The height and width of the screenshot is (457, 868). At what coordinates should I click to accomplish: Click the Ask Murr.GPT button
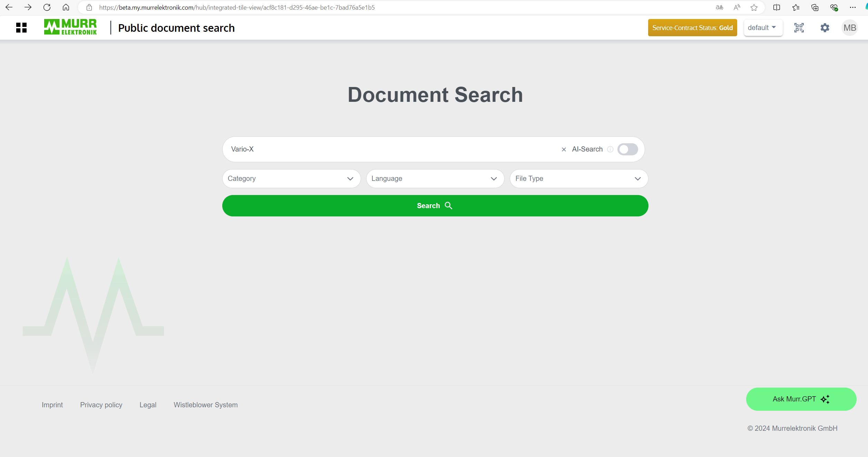pos(801,399)
